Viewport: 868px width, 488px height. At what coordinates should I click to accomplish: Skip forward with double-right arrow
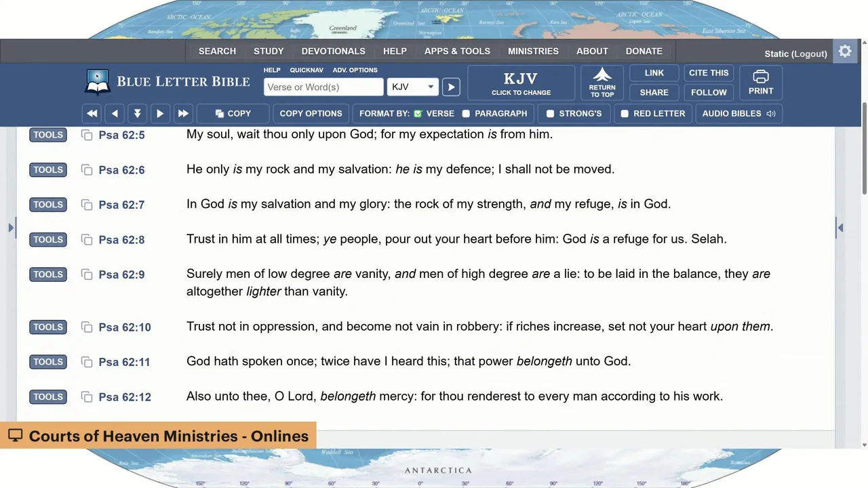182,113
